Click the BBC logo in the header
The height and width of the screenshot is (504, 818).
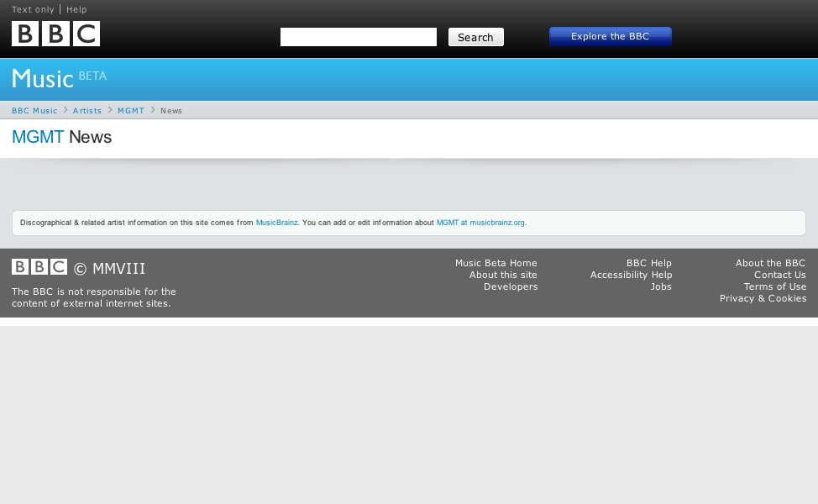[x=55, y=34]
